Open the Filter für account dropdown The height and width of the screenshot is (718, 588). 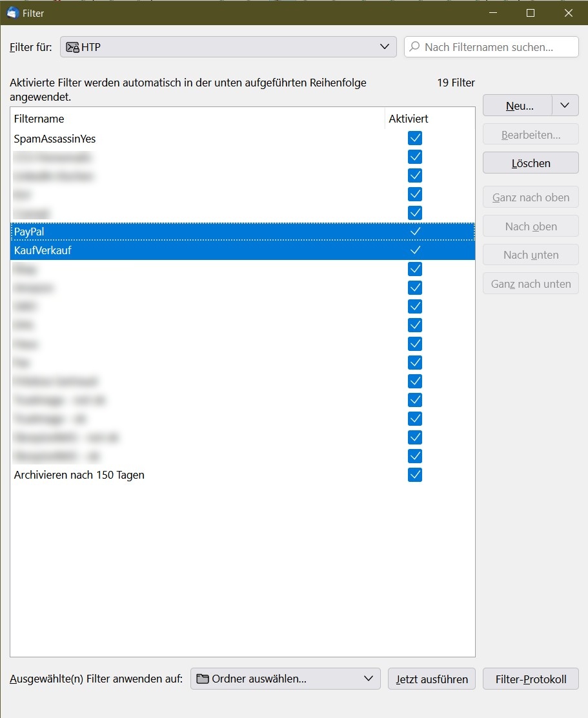[385, 46]
